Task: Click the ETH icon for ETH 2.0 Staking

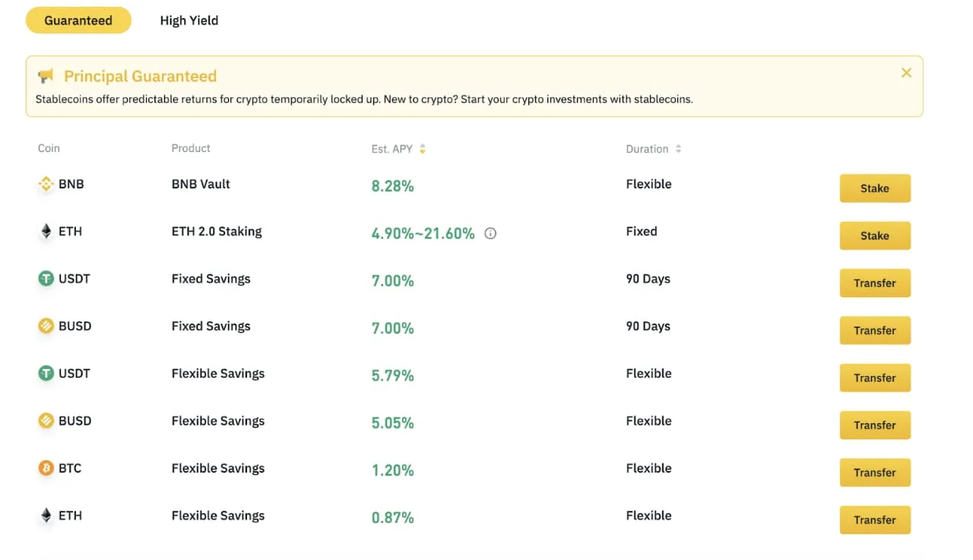Action: click(46, 232)
